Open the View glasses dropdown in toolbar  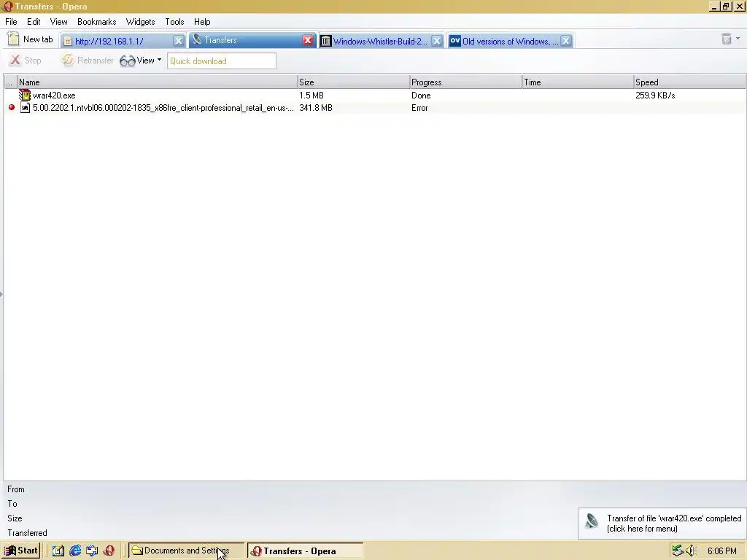pos(141,61)
